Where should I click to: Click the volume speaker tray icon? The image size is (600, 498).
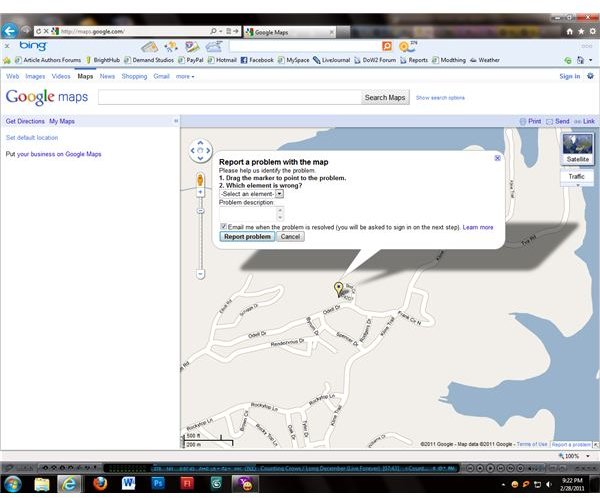pos(549,484)
